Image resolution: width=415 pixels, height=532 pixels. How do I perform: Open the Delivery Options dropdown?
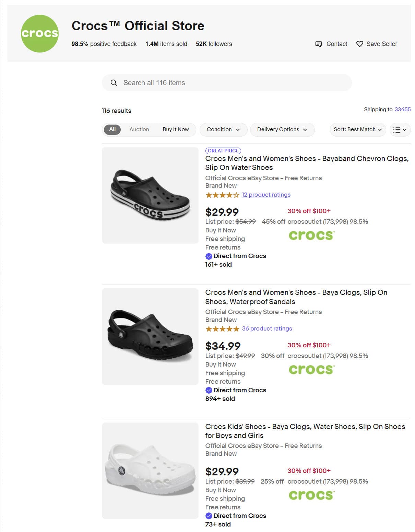pyautogui.click(x=282, y=129)
